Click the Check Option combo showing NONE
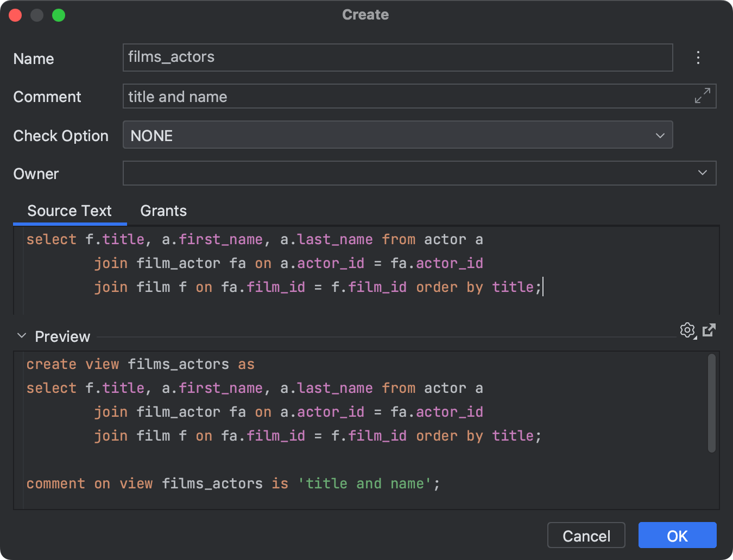Screen dimensions: 733x560 point(380,135)
